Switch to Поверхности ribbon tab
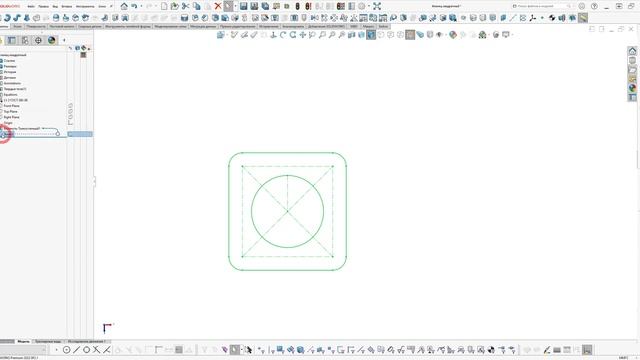Image resolution: width=640 pixels, height=360 pixels. 36,27
